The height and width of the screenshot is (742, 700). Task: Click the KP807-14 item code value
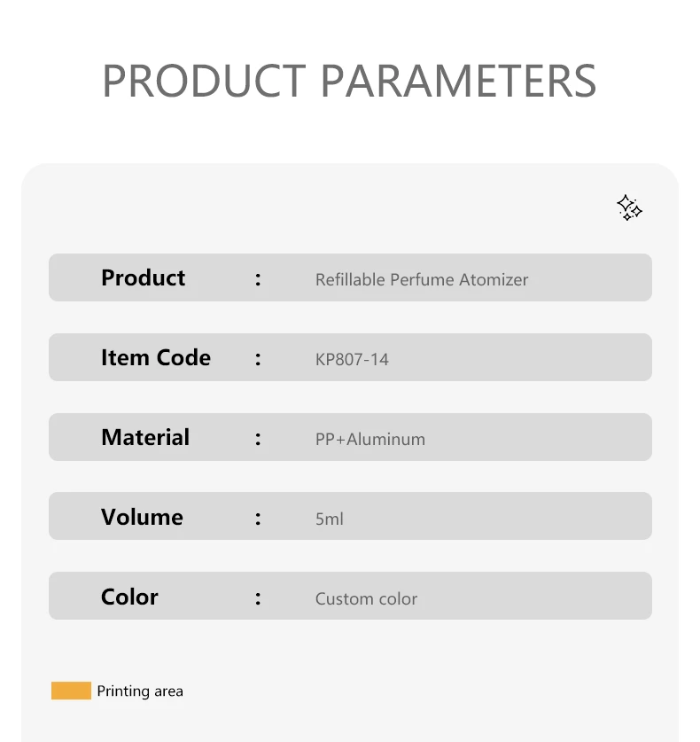tap(352, 360)
